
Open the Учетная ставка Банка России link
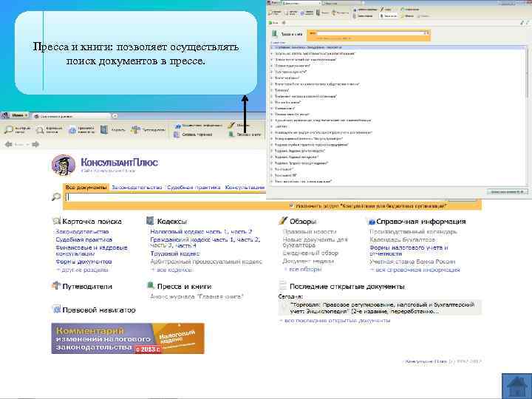(412, 262)
